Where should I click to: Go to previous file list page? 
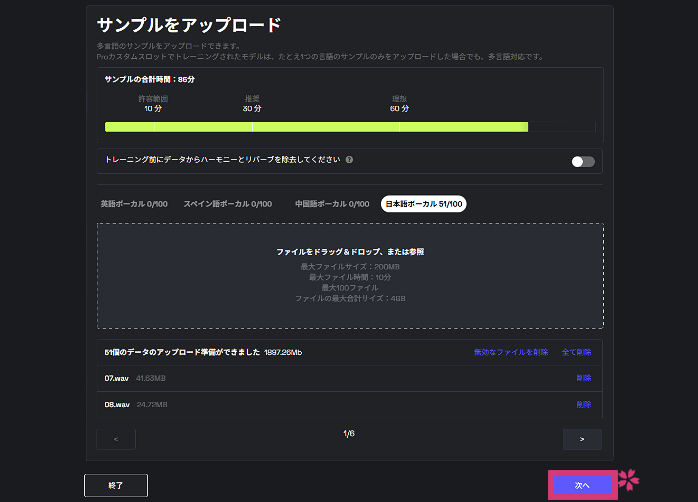116,438
